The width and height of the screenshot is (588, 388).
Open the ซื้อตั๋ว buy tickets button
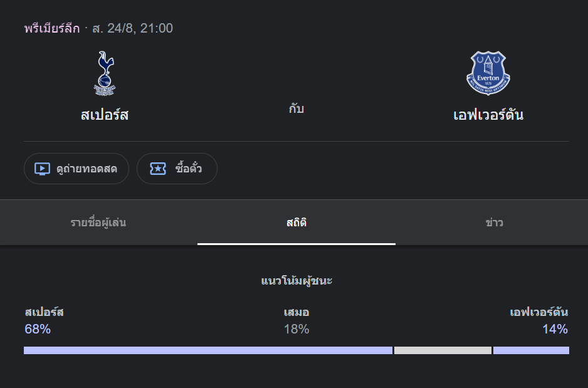177,169
